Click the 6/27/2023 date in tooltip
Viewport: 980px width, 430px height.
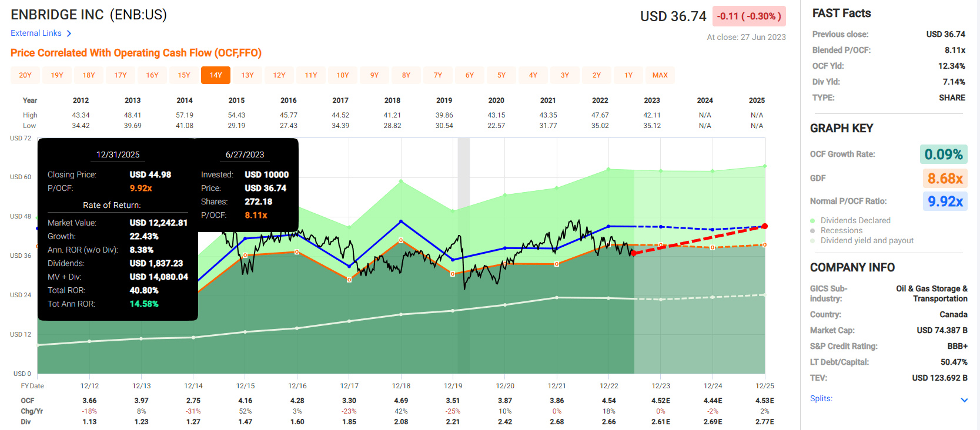tap(245, 154)
